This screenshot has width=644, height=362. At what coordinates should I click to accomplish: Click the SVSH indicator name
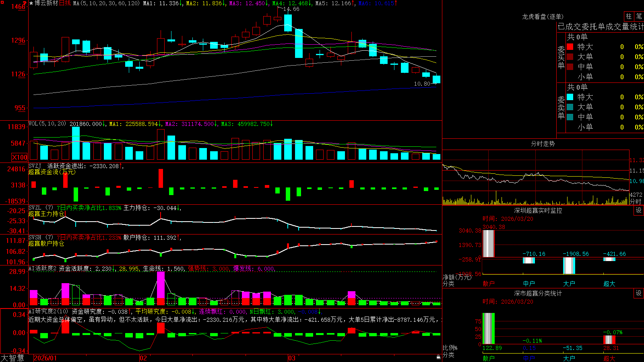35,238
